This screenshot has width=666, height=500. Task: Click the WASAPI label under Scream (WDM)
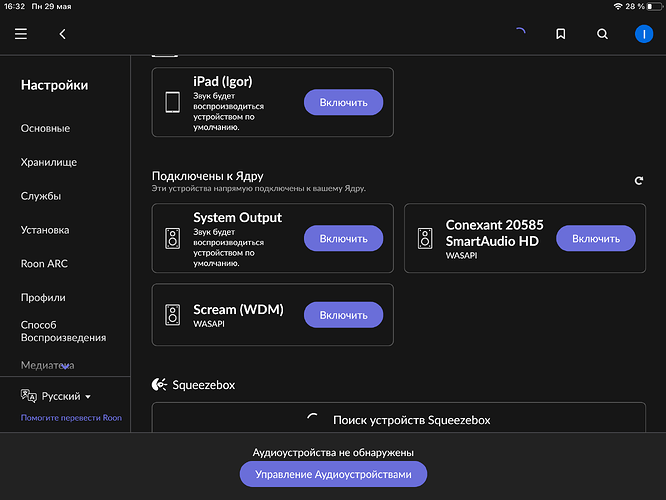209,324
